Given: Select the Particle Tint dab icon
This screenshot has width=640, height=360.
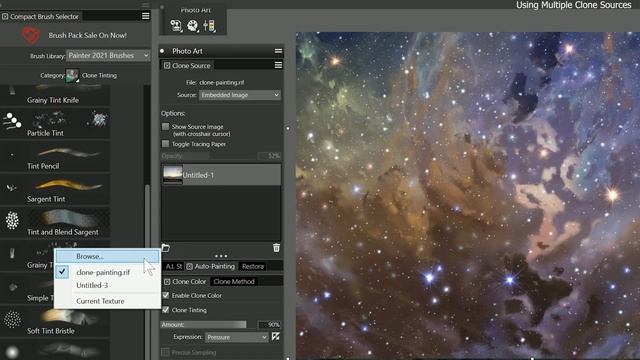Looking at the screenshot, I should pyautogui.click(x=12, y=121).
